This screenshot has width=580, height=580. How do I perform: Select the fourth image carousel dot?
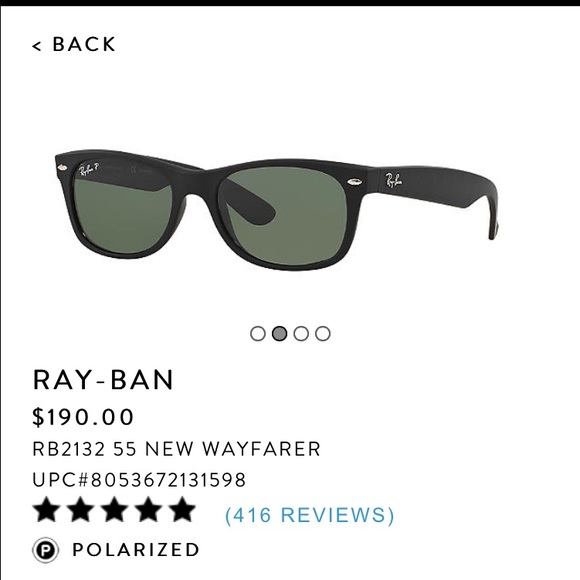pos(323,333)
